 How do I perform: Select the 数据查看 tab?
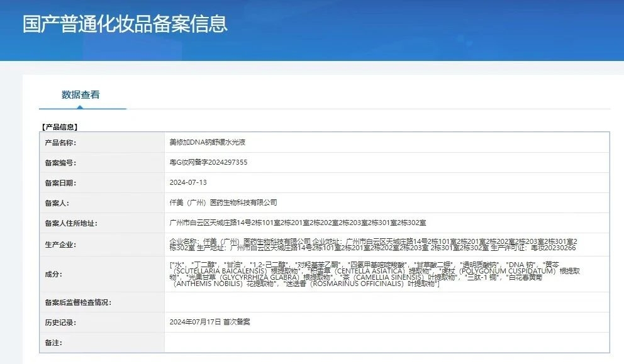click(x=81, y=95)
